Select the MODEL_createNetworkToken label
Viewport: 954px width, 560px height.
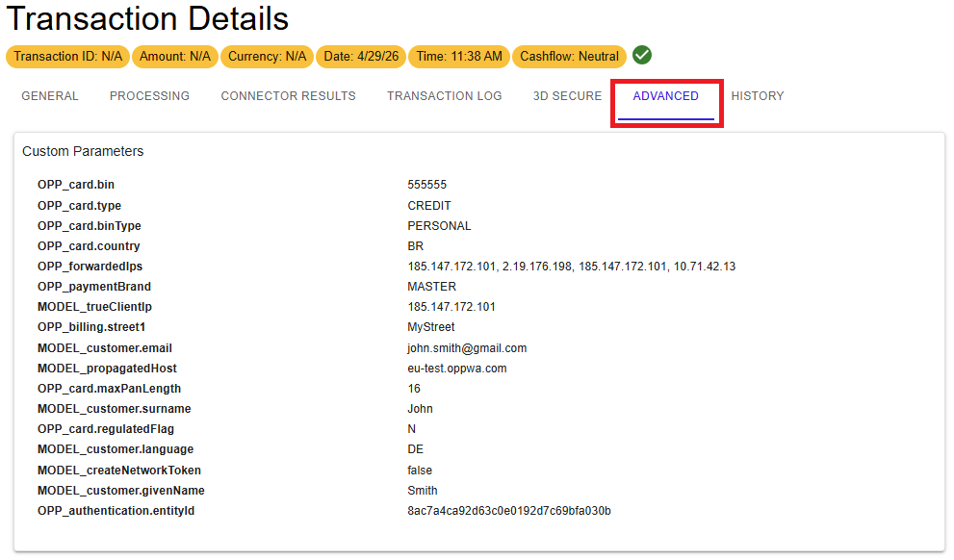tap(119, 470)
